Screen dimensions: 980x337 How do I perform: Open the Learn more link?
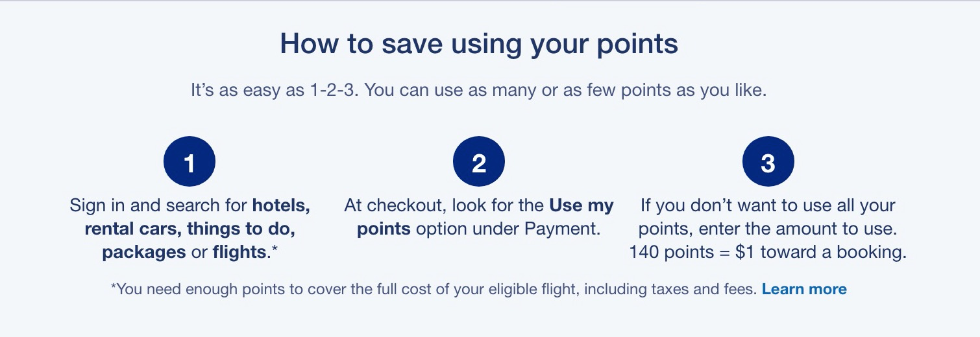(804, 289)
